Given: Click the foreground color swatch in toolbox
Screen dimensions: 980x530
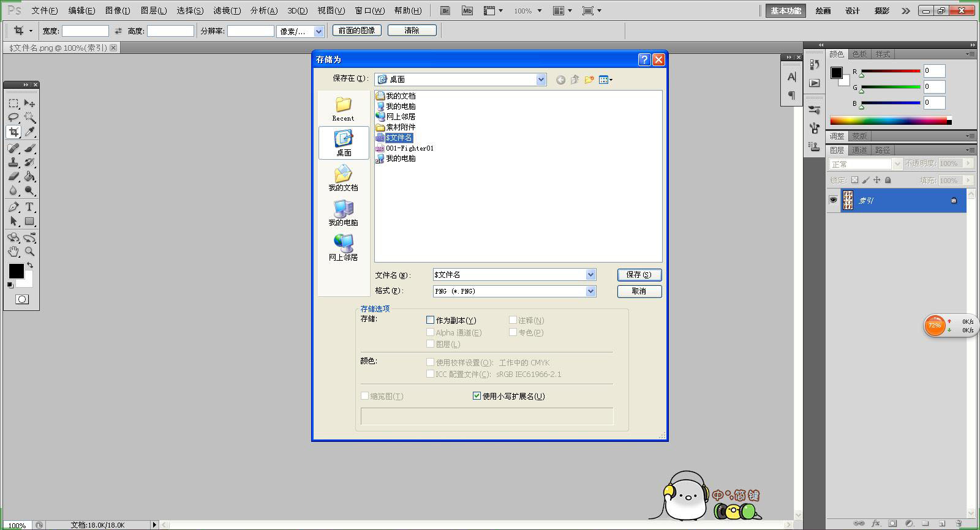Looking at the screenshot, I should pyautogui.click(x=16, y=271).
